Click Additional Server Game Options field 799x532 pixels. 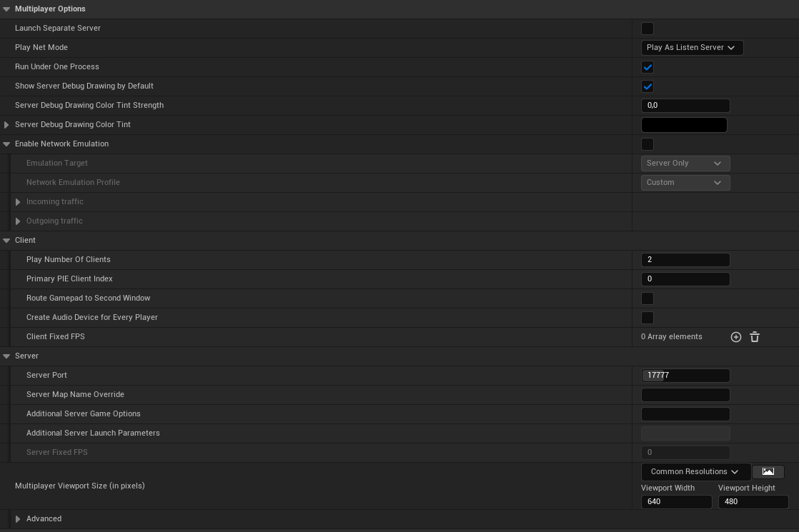pos(685,414)
